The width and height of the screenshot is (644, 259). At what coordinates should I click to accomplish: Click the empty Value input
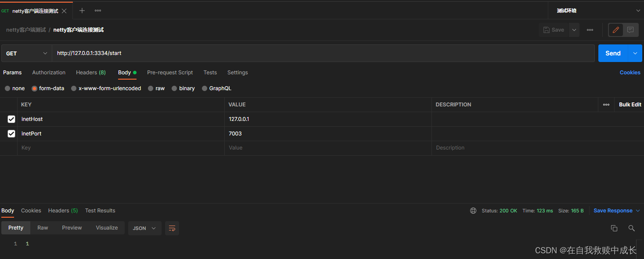(328, 148)
